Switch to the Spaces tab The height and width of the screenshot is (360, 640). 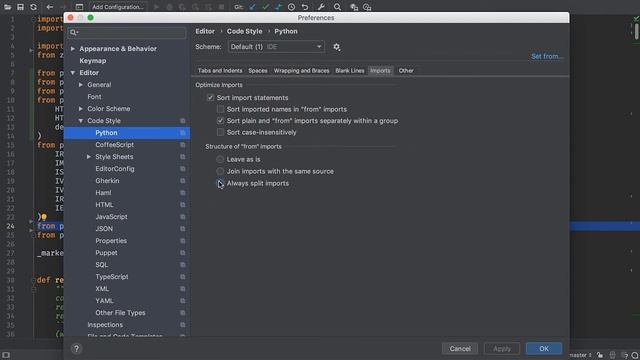coord(258,71)
